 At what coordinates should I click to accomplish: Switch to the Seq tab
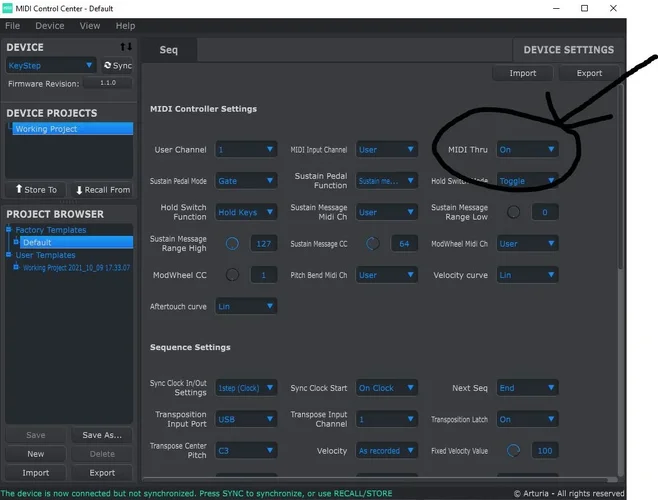pyautogui.click(x=169, y=50)
